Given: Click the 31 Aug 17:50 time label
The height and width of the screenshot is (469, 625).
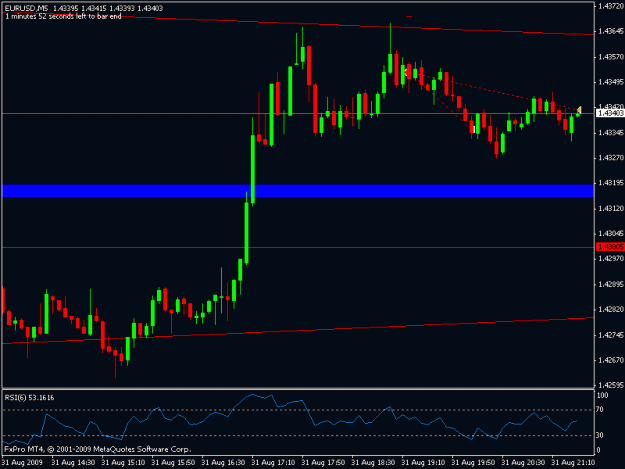Looking at the screenshot, I should point(323,463).
